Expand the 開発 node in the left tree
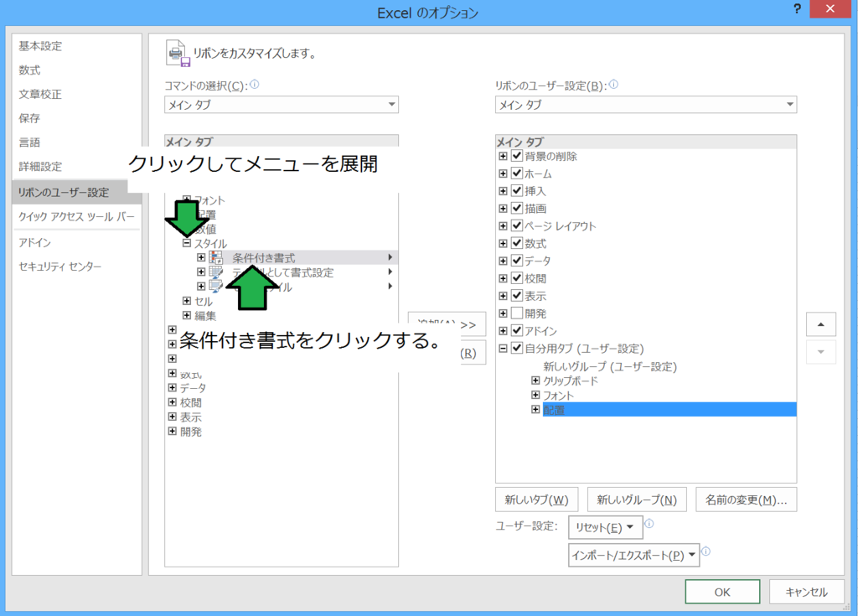The width and height of the screenshot is (858, 616). click(x=173, y=431)
